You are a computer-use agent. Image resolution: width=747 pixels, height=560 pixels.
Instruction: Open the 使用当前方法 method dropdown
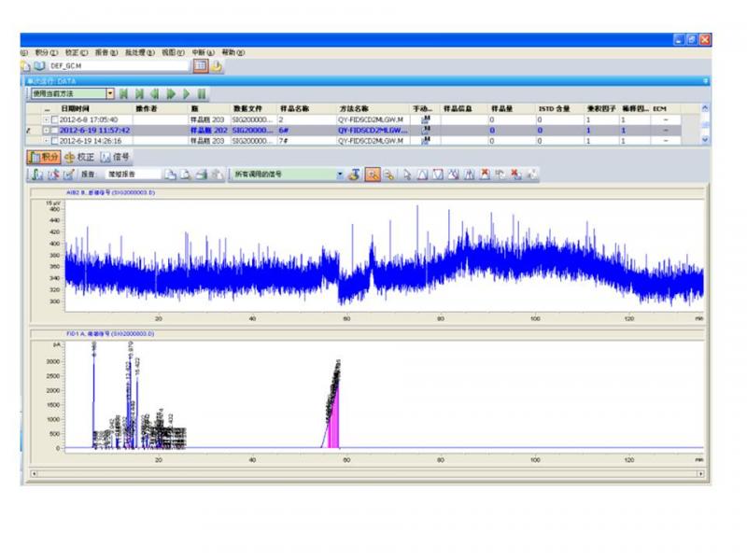(x=110, y=93)
